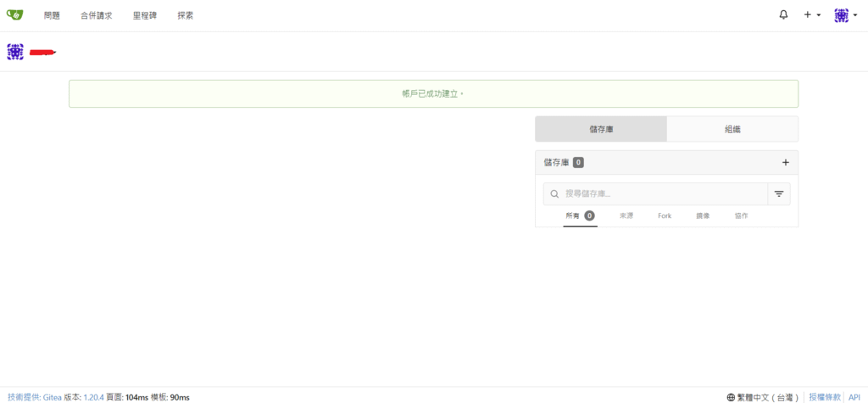
Task: Click the 儲存庫 count badge in panel header
Action: click(578, 162)
